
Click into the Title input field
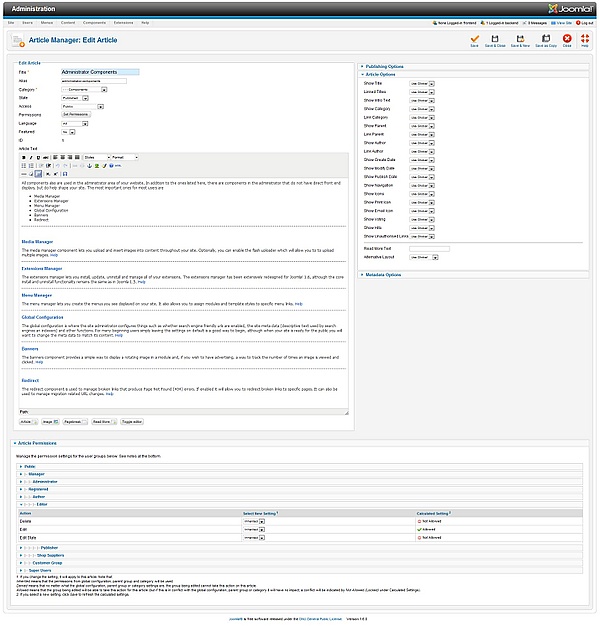pyautogui.click(x=100, y=72)
